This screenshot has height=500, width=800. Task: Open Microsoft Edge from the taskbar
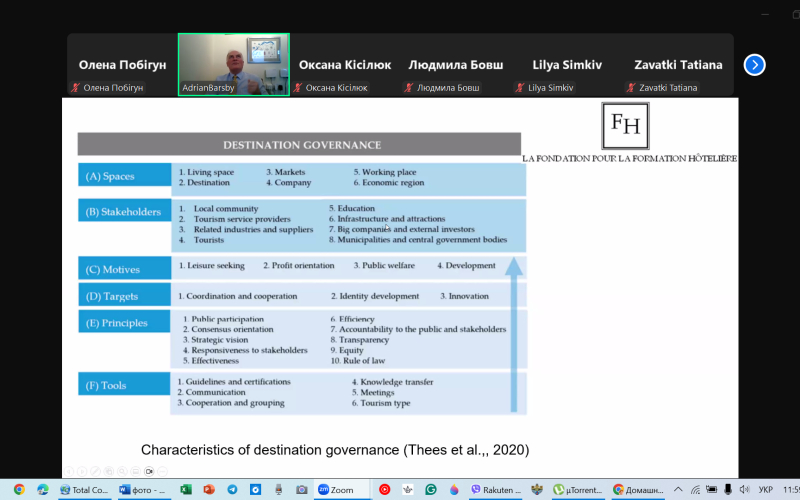[x=42, y=490]
